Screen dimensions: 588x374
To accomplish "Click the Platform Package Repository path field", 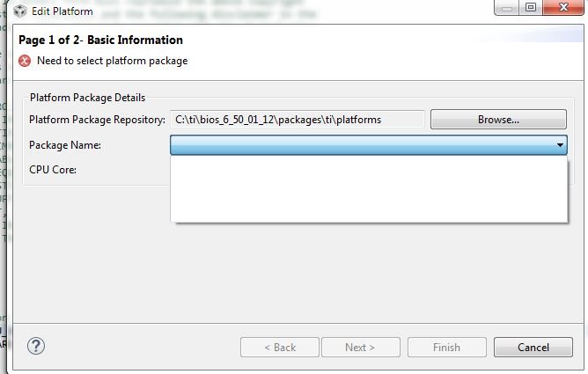I will [x=298, y=119].
